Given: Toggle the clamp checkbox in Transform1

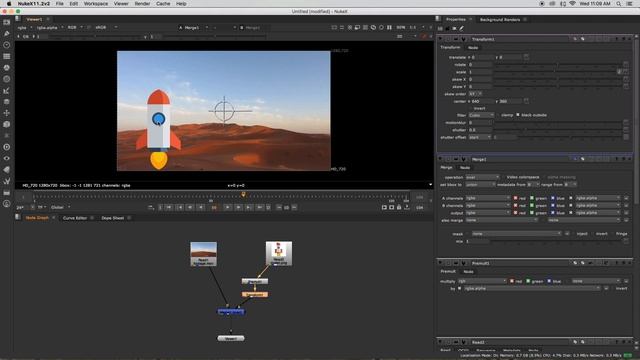Looking at the screenshot, I should pos(498,115).
